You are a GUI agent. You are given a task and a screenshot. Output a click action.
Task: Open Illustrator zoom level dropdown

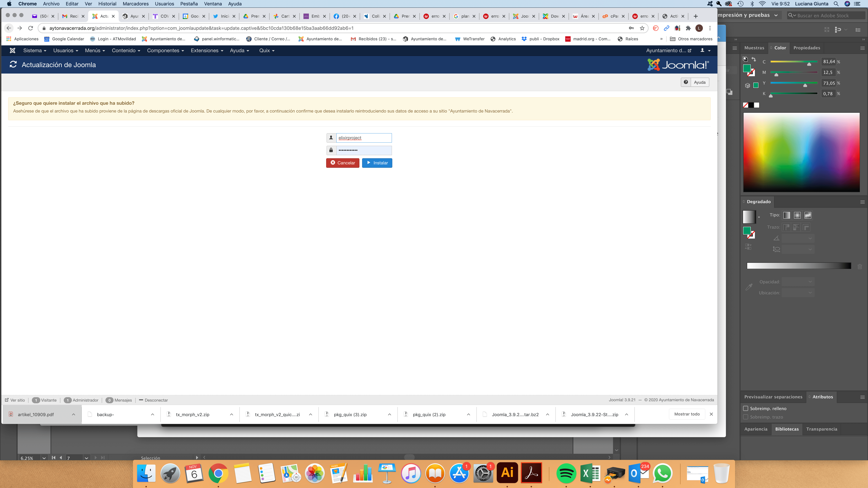[44, 458]
